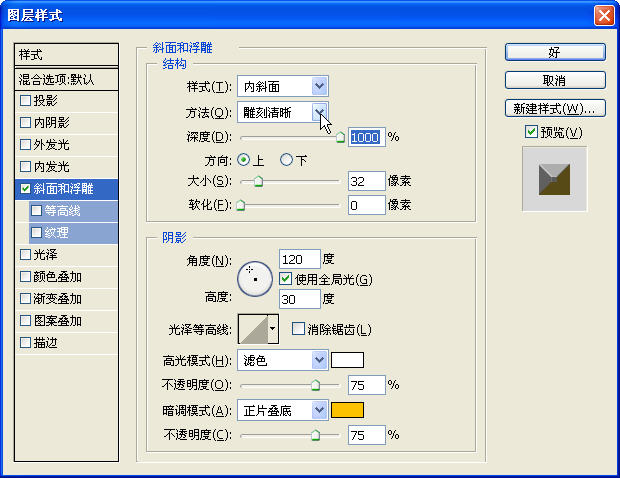Open the orange shadow color swatch
Screen dimensions: 620x478
[347, 410]
